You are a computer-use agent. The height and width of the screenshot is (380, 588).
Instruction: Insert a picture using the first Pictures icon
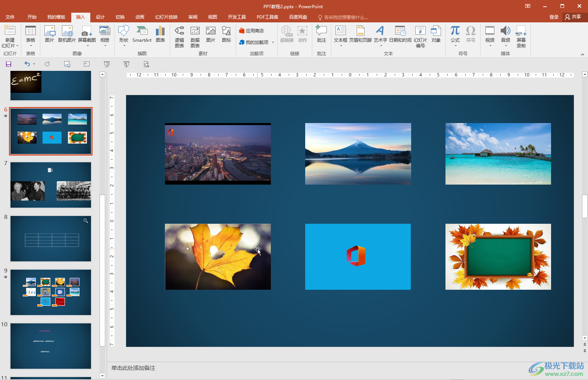click(50, 34)
